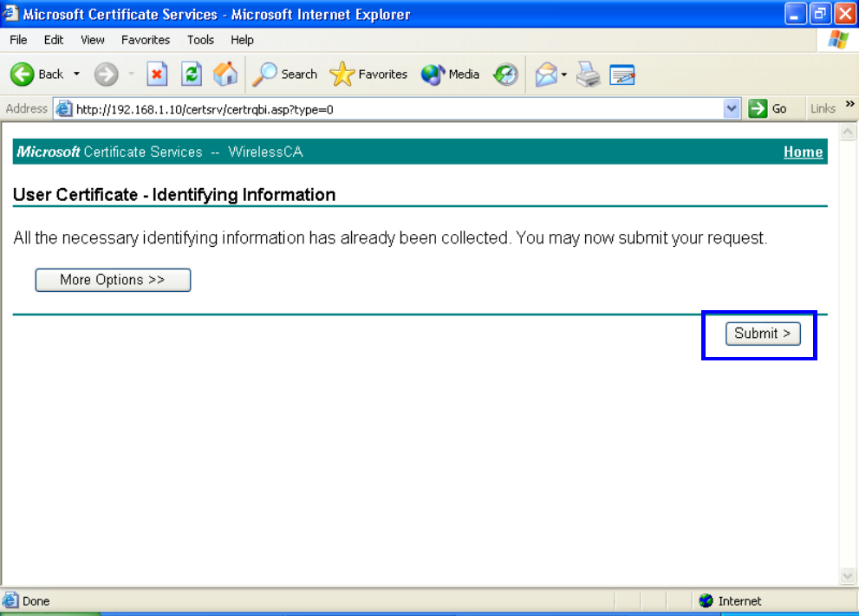Click the address bar URL field
The image size is (859, 616).
tap(397, 109)
